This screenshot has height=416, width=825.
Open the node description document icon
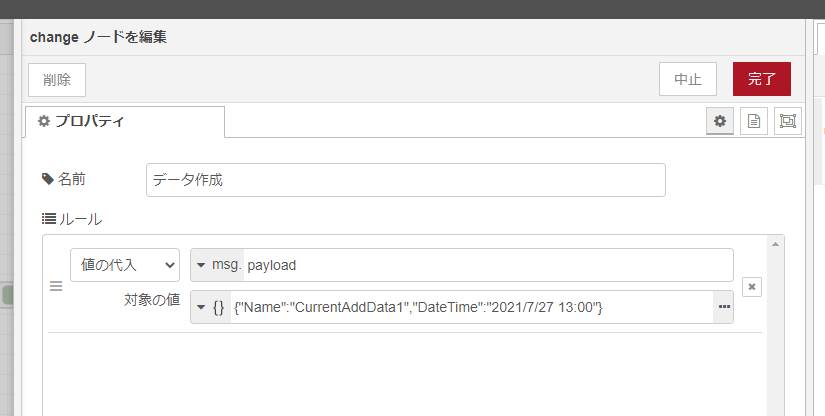(x=753, y=121)
